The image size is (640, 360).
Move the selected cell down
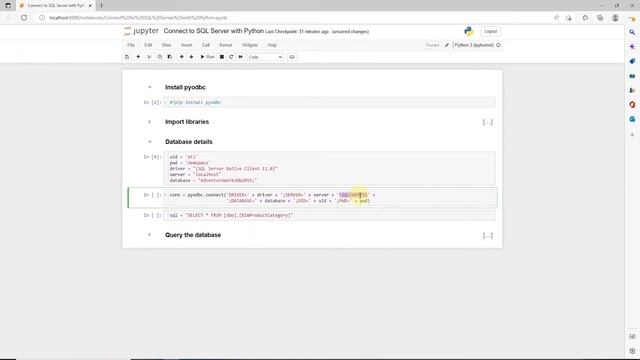point(191,57)
